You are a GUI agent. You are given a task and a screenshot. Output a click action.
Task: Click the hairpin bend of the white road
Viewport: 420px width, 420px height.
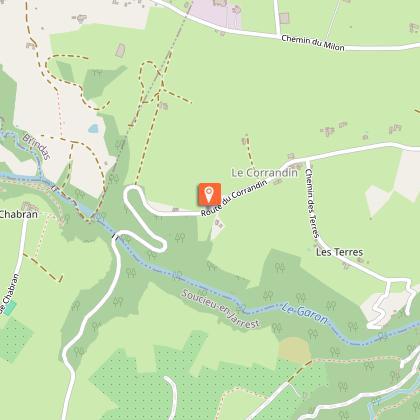(x=132, y=193)
